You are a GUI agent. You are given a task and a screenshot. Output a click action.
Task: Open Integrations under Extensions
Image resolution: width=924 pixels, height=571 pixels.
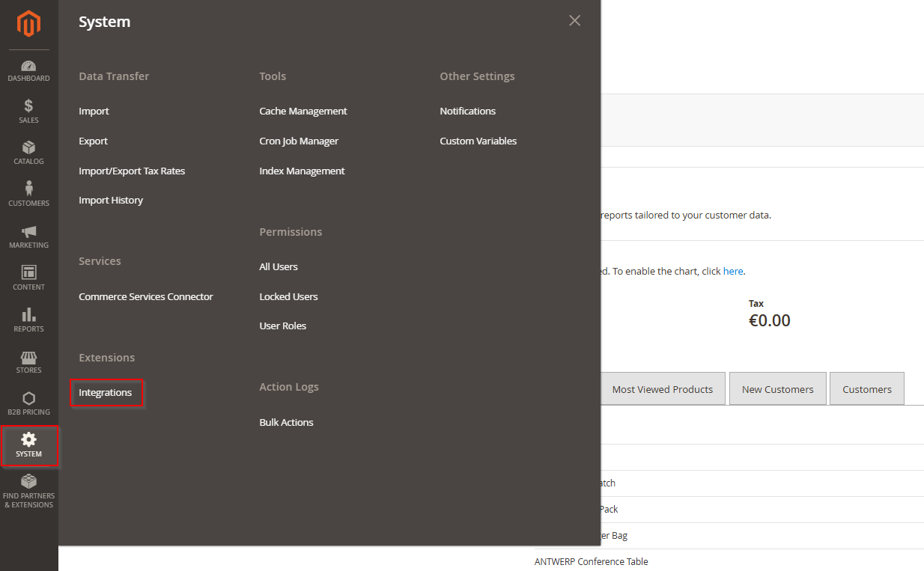click(106, 392)
